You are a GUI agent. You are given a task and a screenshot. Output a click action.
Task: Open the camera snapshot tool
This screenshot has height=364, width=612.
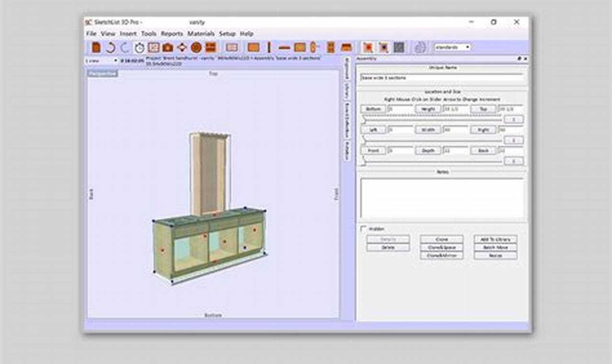(168, 47)
